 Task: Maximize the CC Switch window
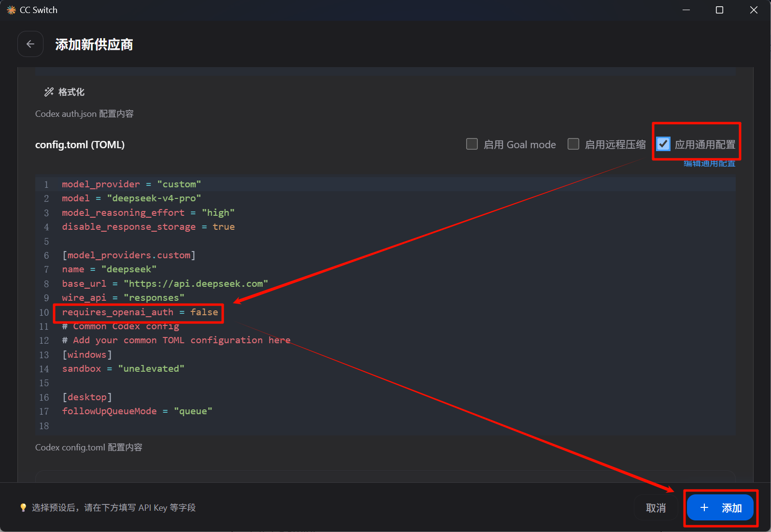click(719, 10)
